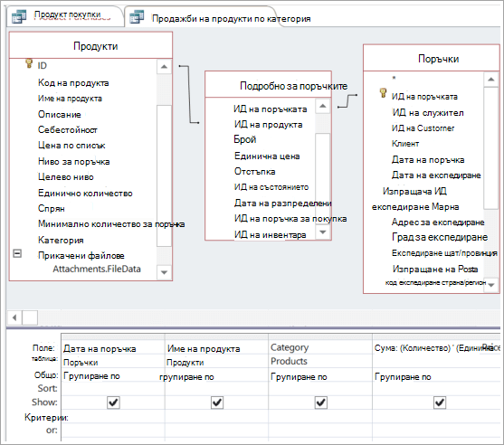Select the Клиент field in Поръчки
This screenshot has width=504, height=445.
(405, 144)
